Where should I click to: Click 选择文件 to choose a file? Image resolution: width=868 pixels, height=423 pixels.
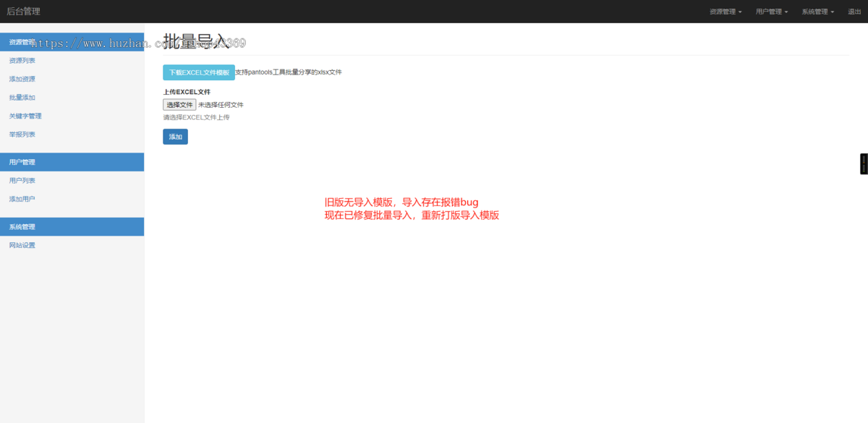(179, 105)
